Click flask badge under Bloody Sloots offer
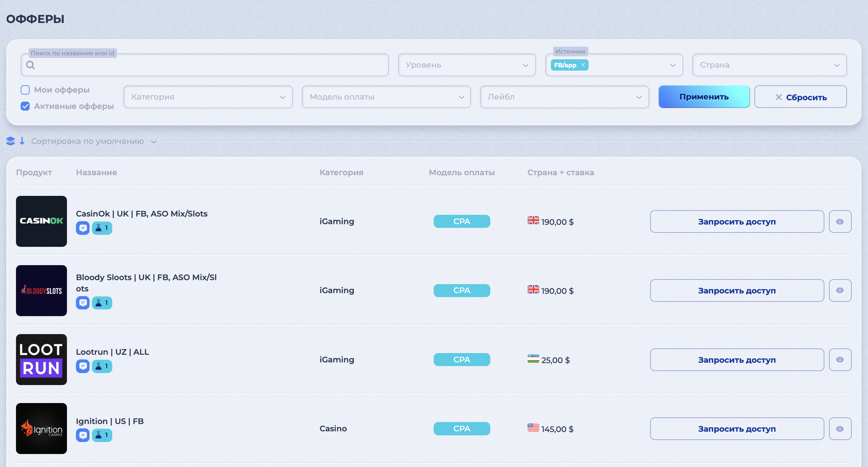This screenshot has height=467, width=868. click(102, 303)
